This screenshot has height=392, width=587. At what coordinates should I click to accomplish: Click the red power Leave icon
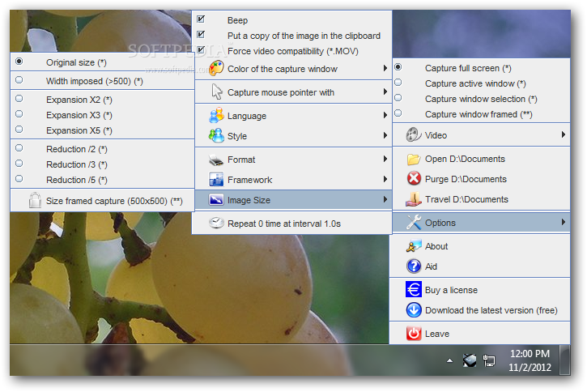point(414,333)
